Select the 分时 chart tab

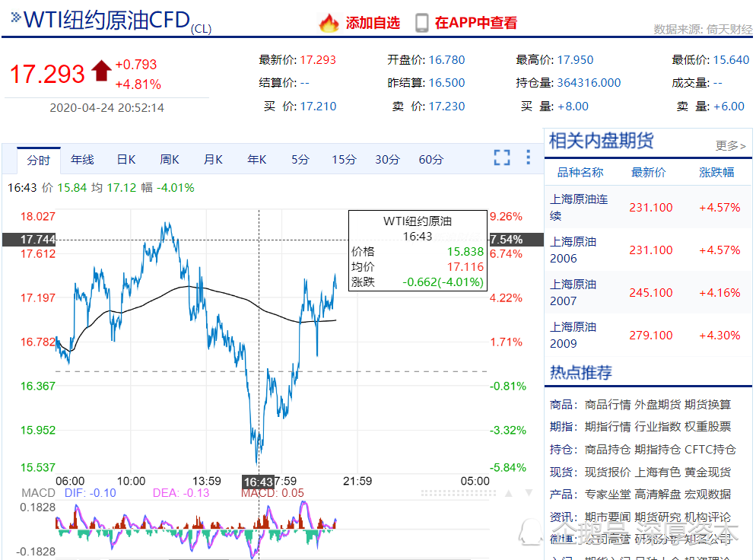coord(39,160)
